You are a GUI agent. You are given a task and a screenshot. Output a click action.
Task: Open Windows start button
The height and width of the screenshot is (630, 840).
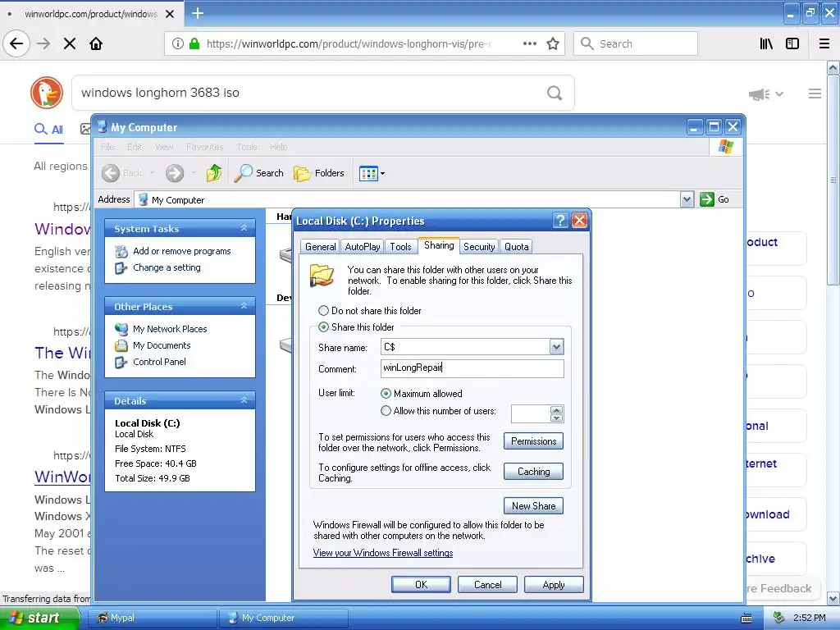[x=39, y=618]
